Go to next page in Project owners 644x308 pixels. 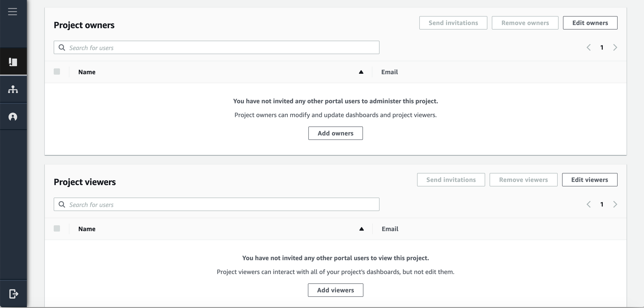point(615,47)
